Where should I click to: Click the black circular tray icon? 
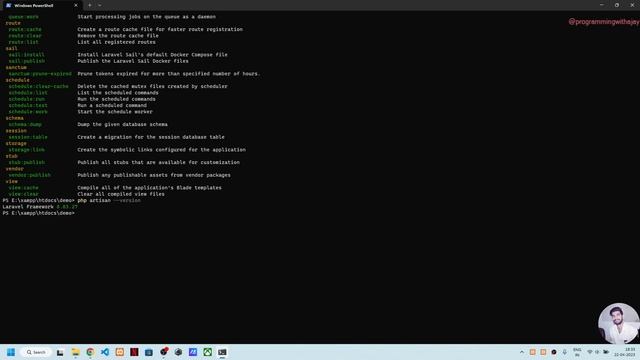click(554, 352)
